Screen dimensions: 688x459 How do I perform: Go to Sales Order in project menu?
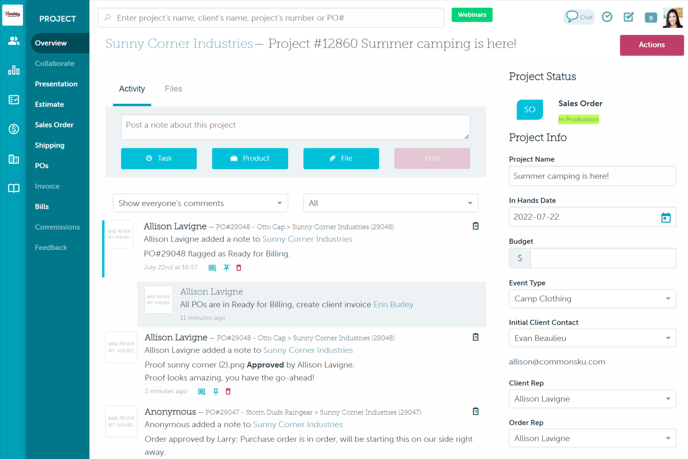(x=54, y=125)
